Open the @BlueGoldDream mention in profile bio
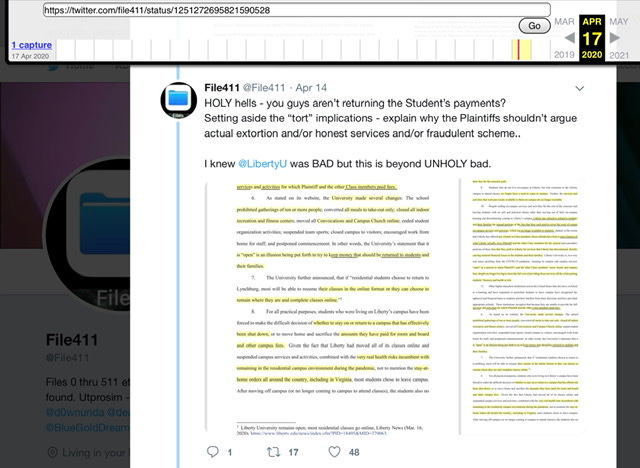 click(x=88, y=428)
